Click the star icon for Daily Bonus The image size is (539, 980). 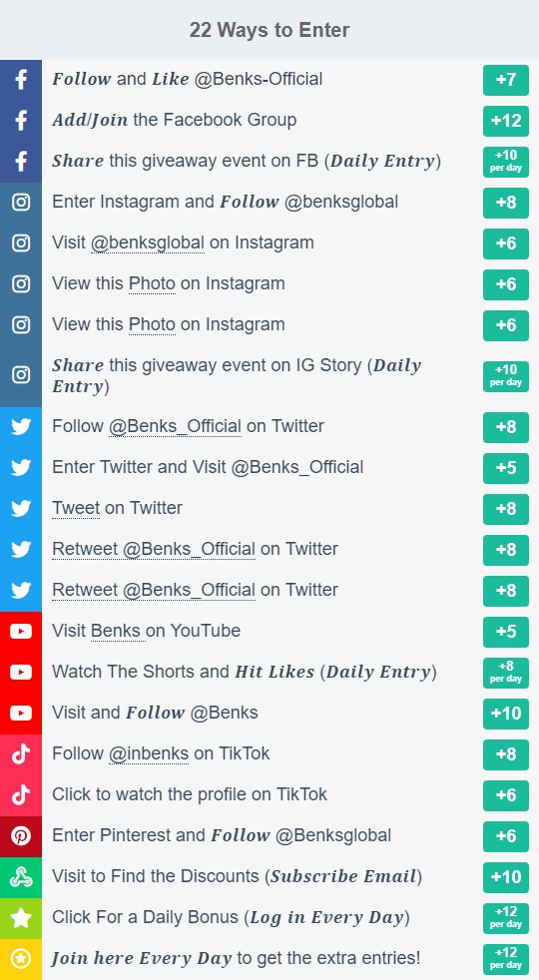pos(21,918)
